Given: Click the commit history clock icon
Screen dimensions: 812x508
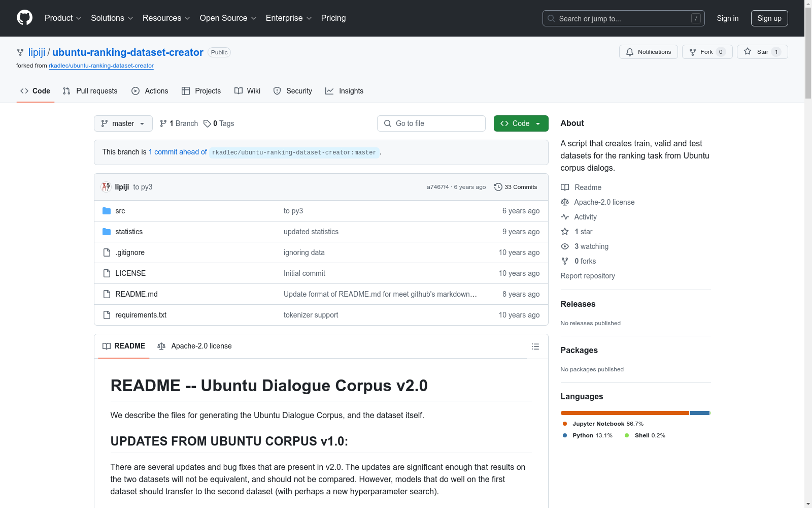Looking at the screenshot, I should click(498, 187).
